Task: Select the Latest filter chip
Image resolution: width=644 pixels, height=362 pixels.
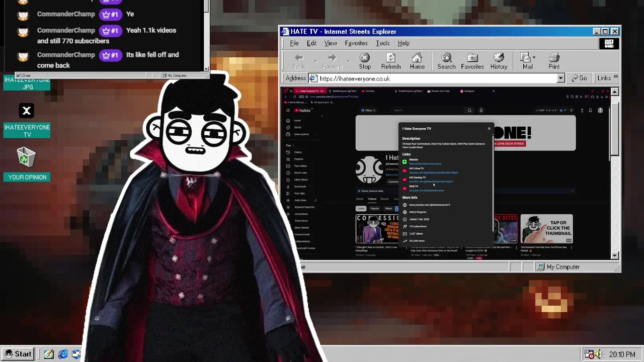Action: pyautogui.click(x=361, y=208)
